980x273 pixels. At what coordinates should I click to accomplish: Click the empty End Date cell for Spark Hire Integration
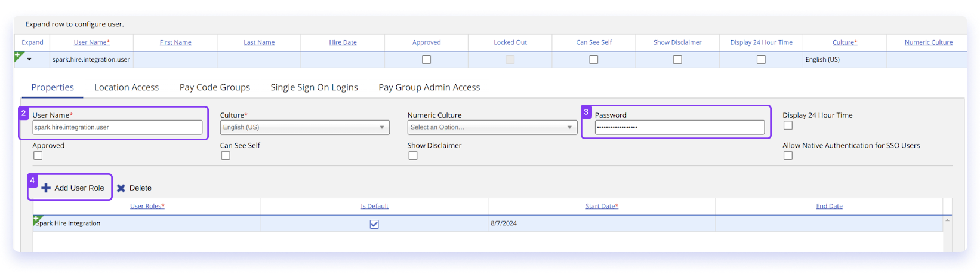(829, 223)
